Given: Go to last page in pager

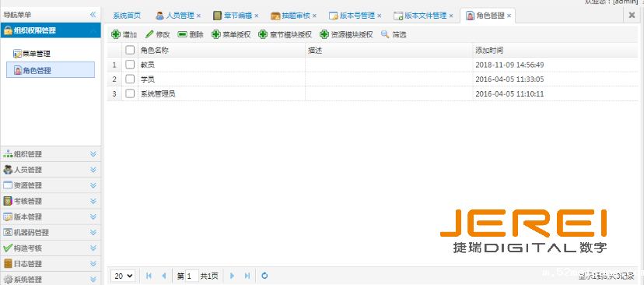Looking at the screenshot, I should tap(247, 276).
